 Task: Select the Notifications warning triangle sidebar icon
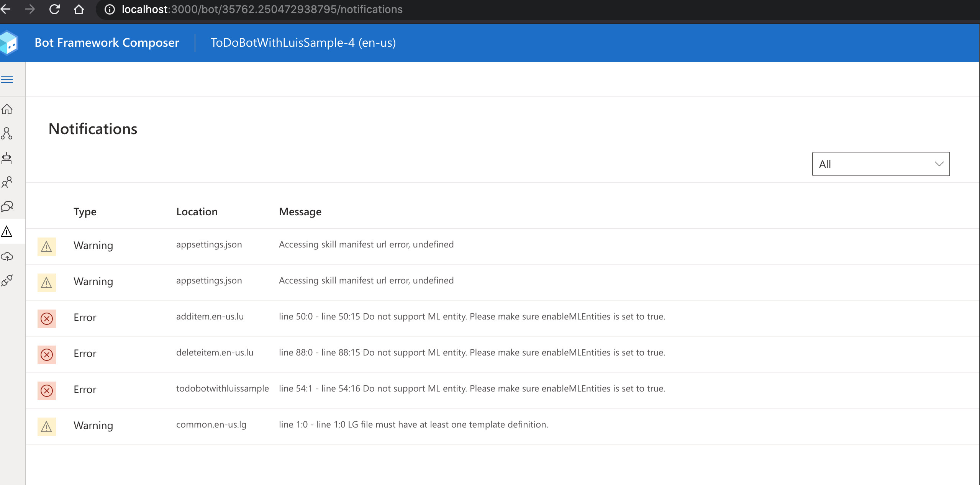tap(7, 231)
